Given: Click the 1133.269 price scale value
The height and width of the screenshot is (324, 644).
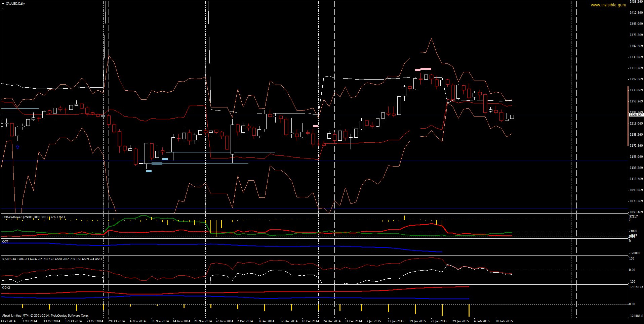Looking at the screenshot, I should (x=636, y=168).
